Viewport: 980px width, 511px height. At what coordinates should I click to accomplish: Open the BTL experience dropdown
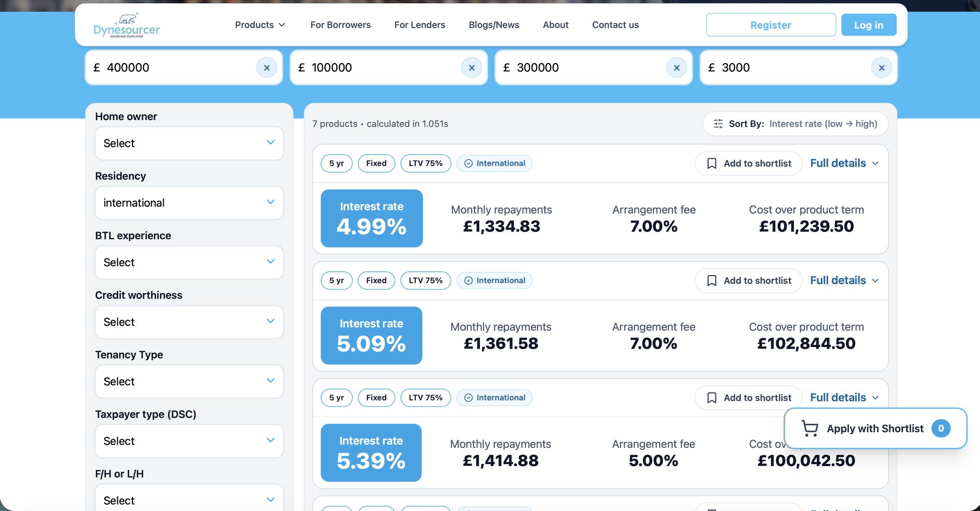(189, 262)
